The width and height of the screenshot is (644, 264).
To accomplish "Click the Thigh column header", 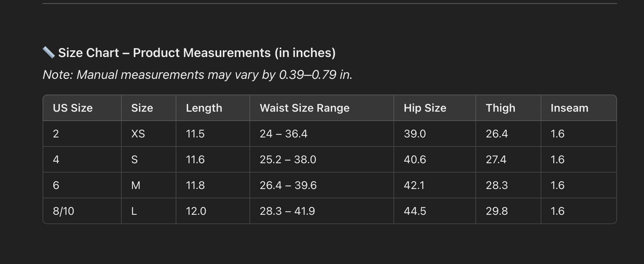I will coord(500,108).
